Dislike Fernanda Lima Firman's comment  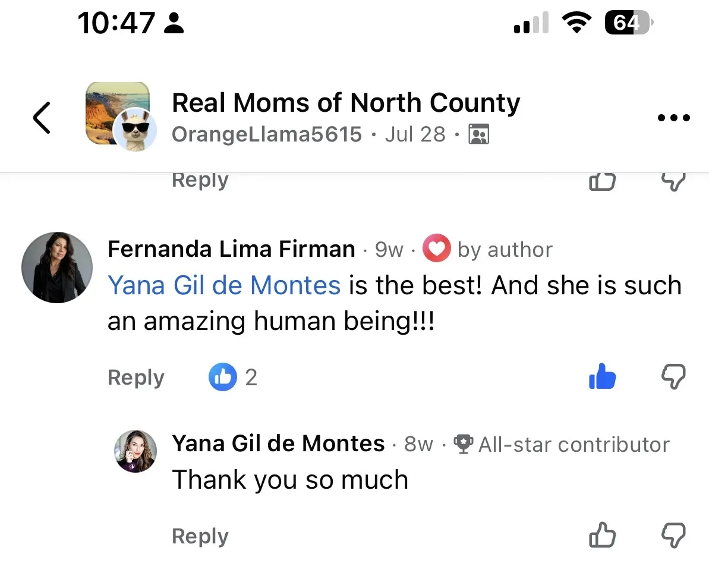point(673,377)
